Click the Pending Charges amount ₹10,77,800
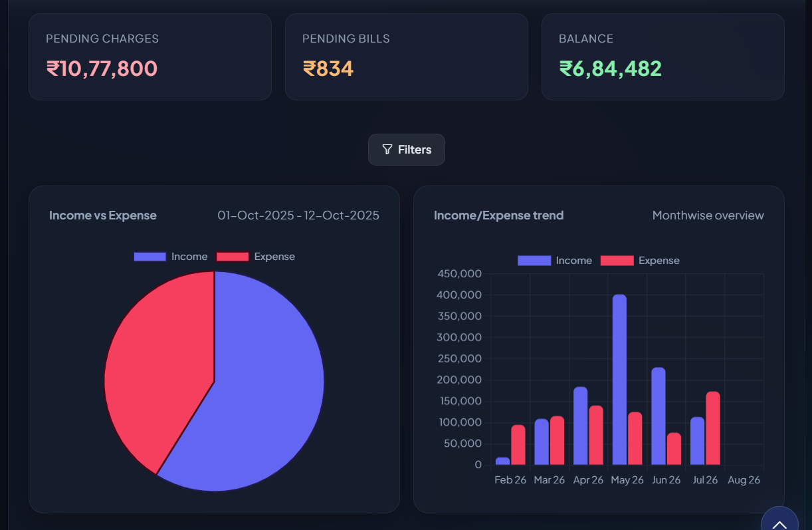 [x=102, y=68]
